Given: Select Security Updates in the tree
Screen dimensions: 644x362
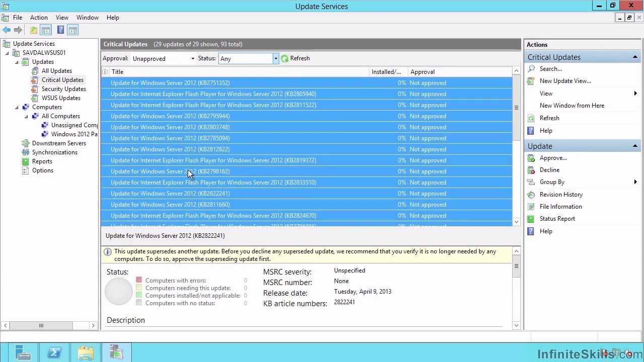Looking at the screenshot, I should coord(64,89).
